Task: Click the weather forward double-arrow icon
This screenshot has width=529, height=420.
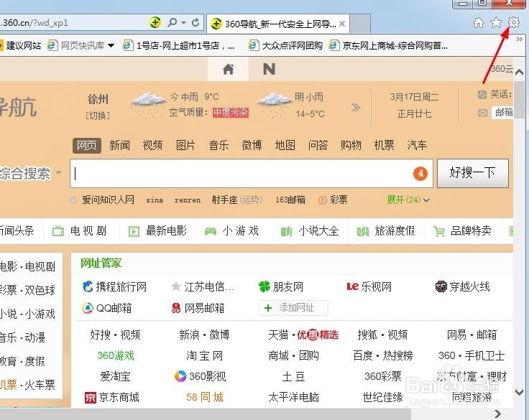Action: click(356, 108)
